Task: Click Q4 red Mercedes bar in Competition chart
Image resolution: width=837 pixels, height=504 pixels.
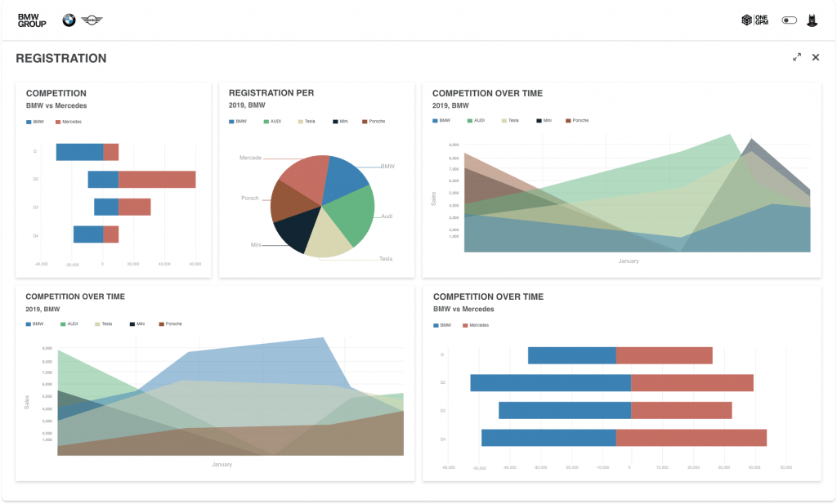Action: point(110,234)
